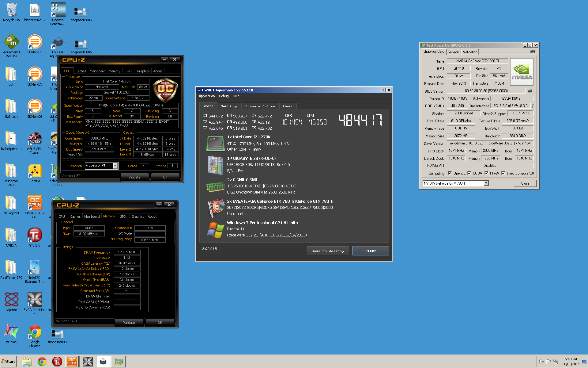Open the Ez3flash folder
This screenshot has width=588, height=368.
pos(11,109)
